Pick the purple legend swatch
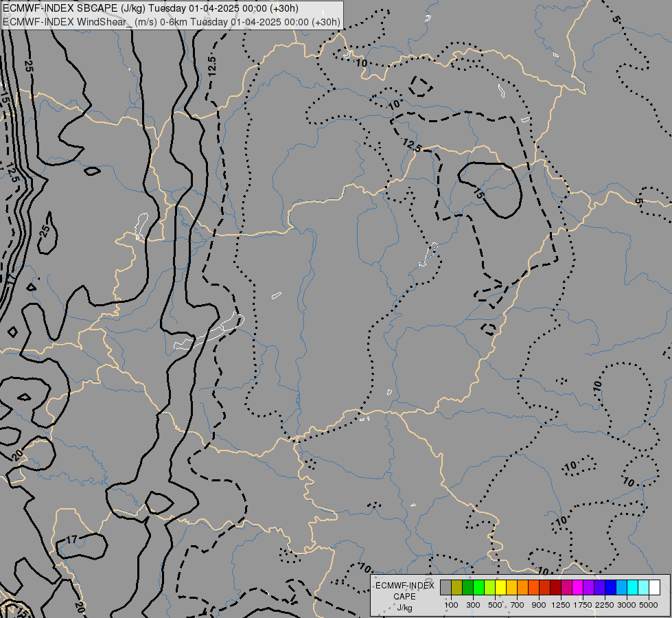 coord(589,587)
